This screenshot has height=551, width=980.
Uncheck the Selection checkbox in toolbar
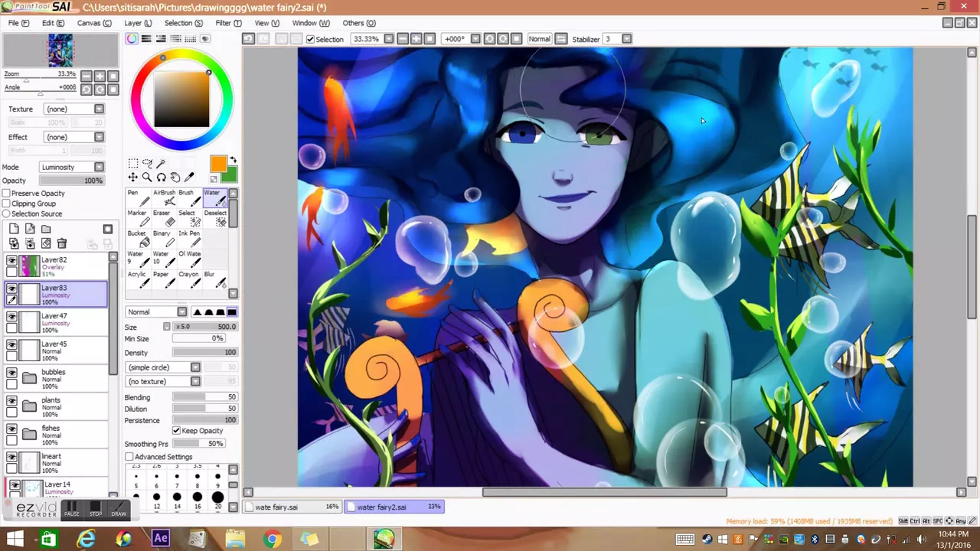[310, 39]
